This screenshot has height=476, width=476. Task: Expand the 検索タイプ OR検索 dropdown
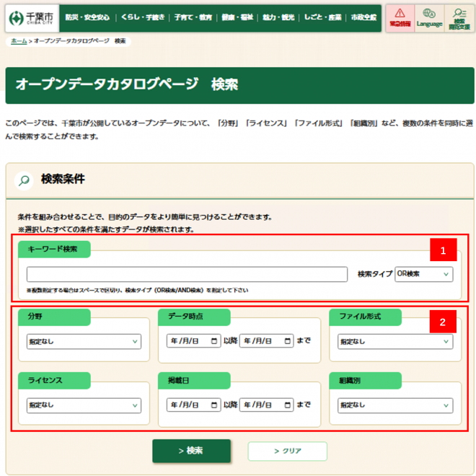pyautogui.click(x=423, y=274)
